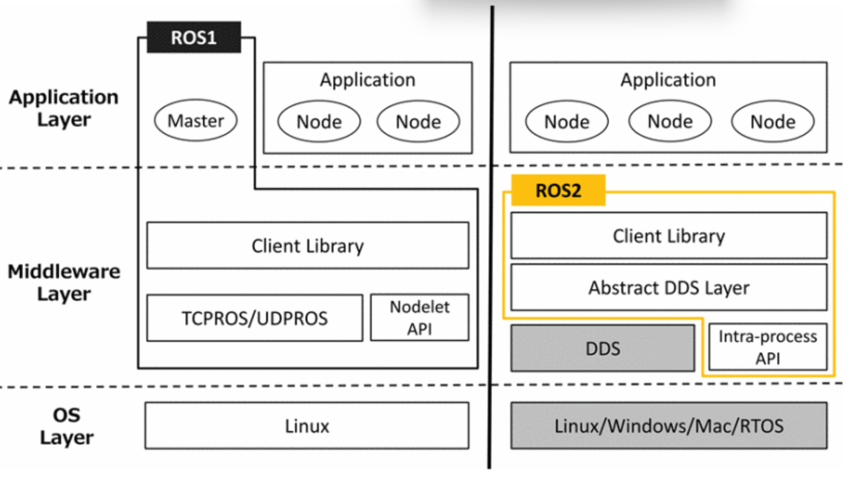Click the Nodelet API box
868x497 pixels.
pos(420,318)
